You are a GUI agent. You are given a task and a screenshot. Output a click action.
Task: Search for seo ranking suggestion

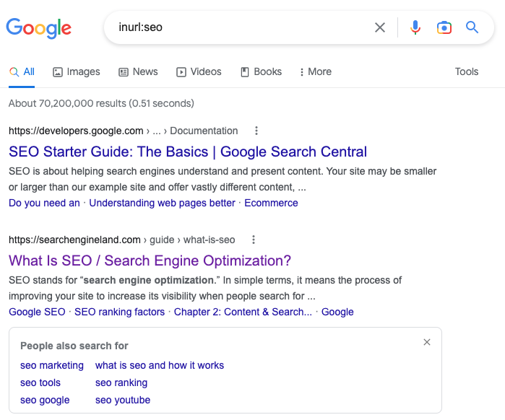[x=121, y=382]
